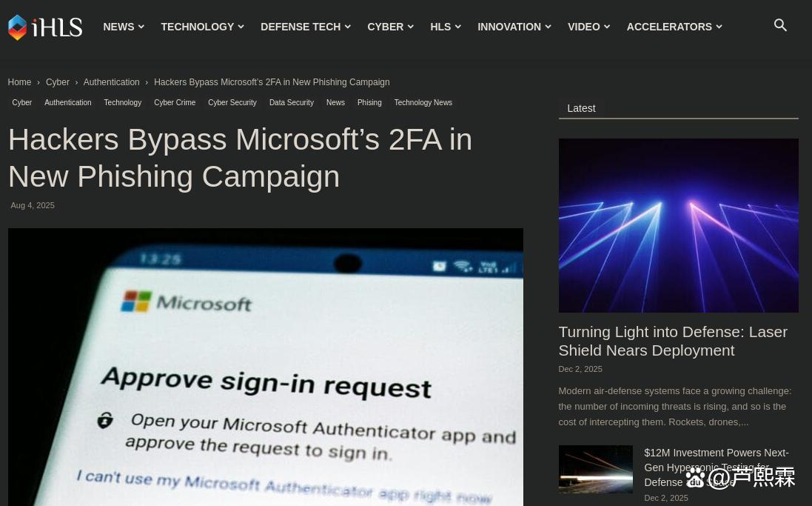Open the hypersonic testing article thumbnail
This screenshot has width=812, height=506.
[596, 469]
